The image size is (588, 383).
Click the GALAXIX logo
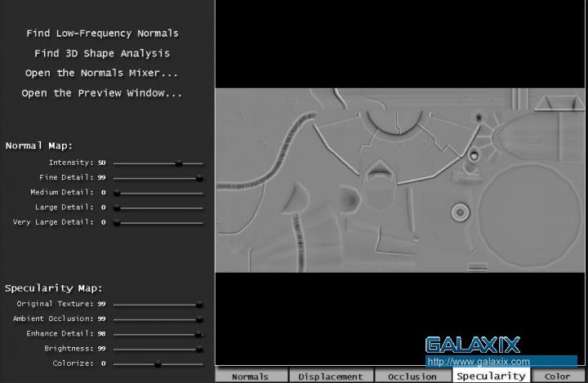[x=472, y=345]
